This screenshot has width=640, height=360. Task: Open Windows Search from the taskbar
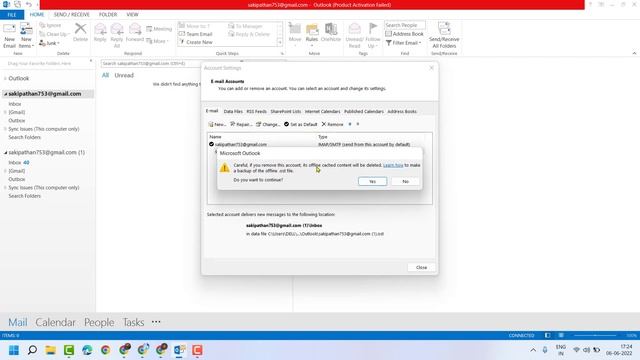(32, 350)
